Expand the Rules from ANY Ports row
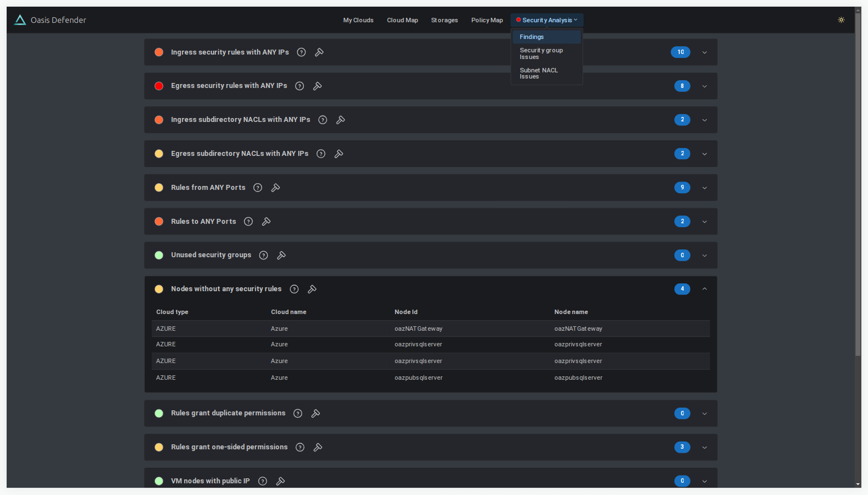Image resolution: width=868 pixels, height=495 pixels. (x=704, y=188)
